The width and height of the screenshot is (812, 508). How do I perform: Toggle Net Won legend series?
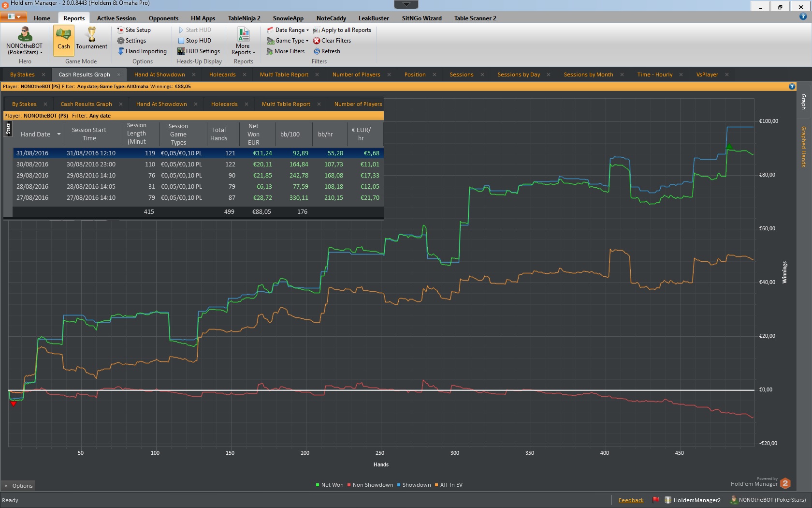click(x=330, y=485)
